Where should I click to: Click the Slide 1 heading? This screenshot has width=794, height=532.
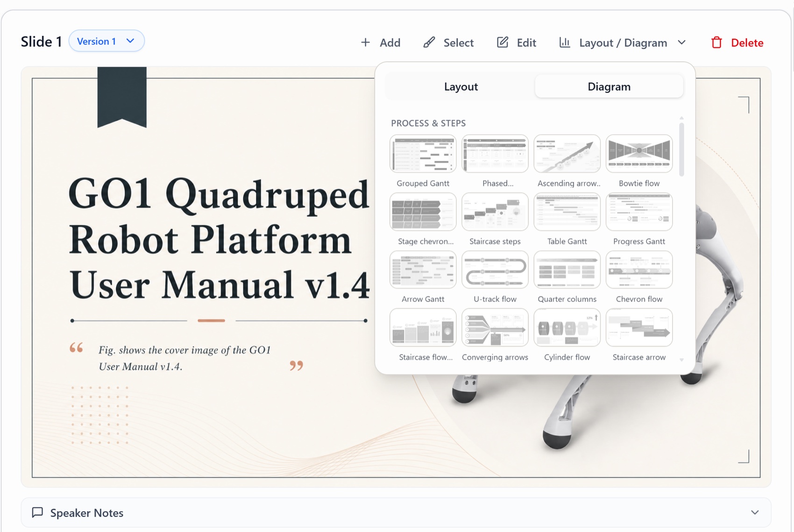[x=42, y=42]
